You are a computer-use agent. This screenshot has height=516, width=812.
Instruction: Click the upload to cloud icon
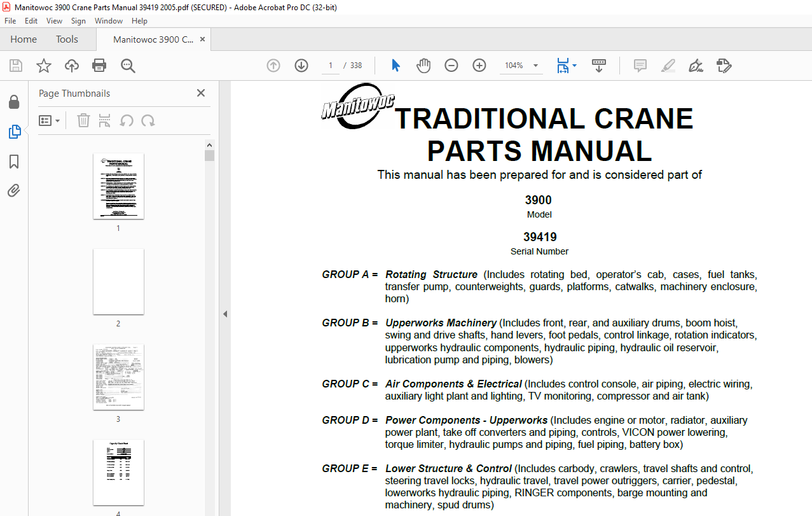[72, 66]
